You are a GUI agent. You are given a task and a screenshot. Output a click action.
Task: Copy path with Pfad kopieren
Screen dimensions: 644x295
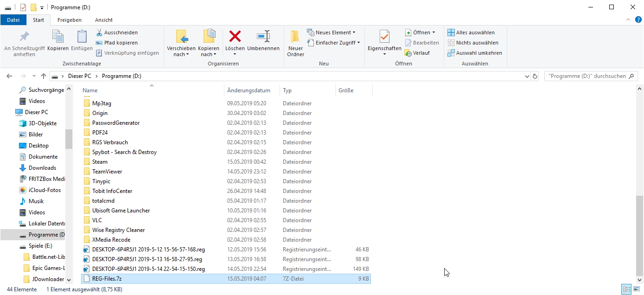click(117, 43)
